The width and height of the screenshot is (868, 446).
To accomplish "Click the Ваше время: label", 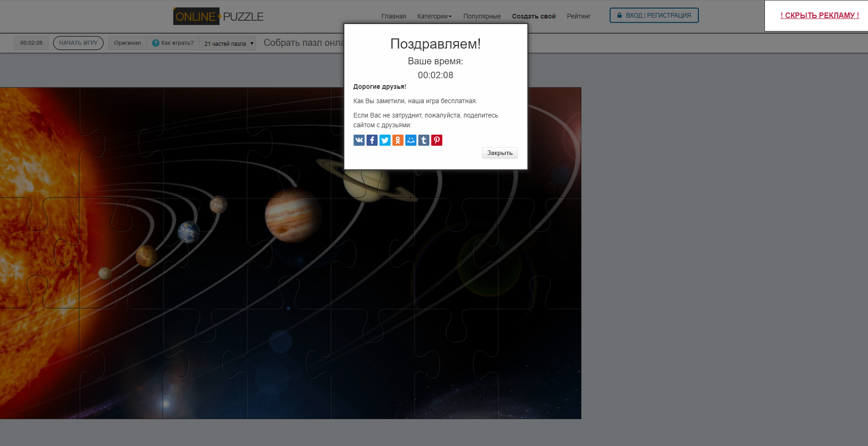I will pos(435,61).
